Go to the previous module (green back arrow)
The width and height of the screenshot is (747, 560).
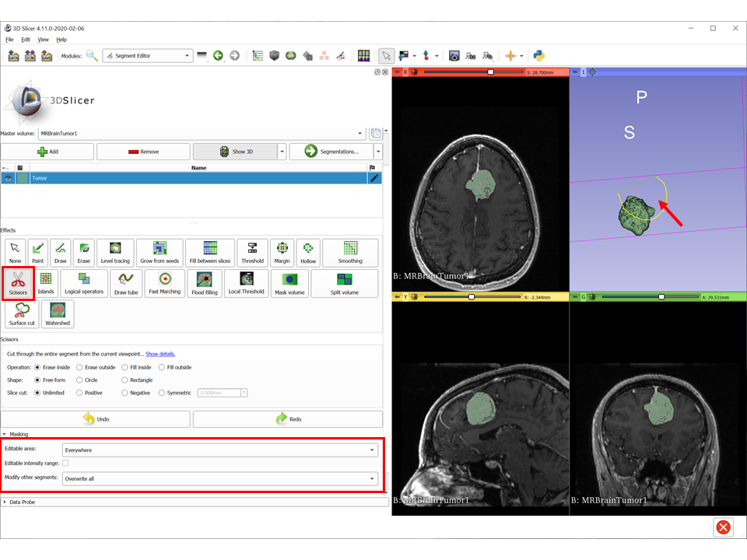coord(218,56)
